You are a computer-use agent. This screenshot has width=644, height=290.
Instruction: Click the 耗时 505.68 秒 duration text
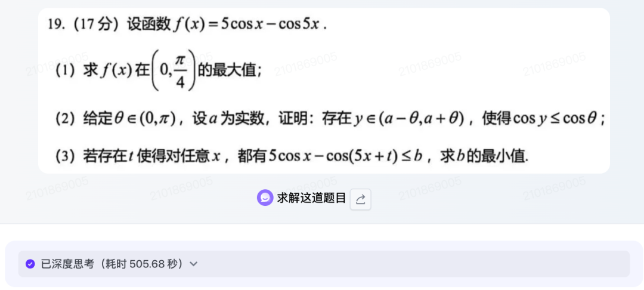click(143, 264)
